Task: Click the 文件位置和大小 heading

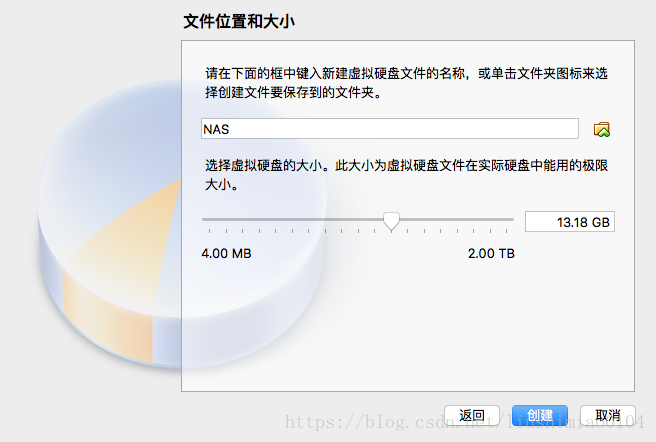Action: [239, 21]
